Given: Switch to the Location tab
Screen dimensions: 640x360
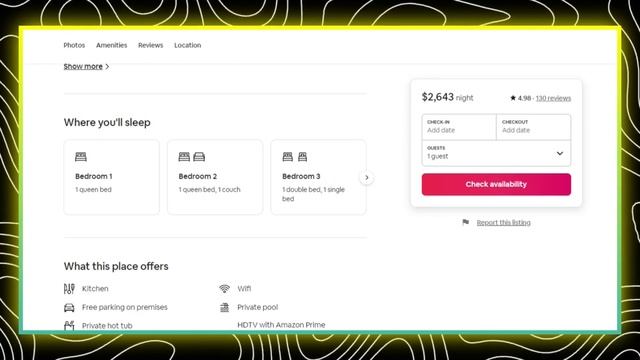Looking at the screenshot, I should pyautogui.click(x=188, y=45).
